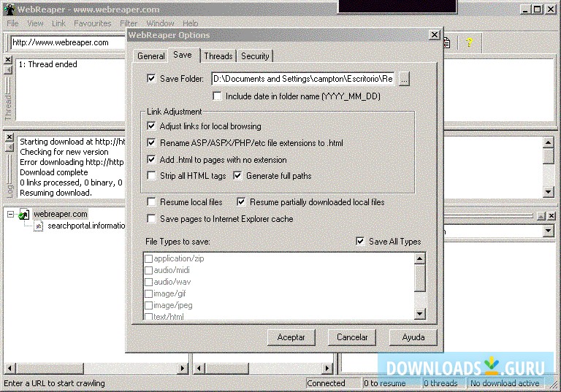561x392 pixels.
Task: Click the Aceptar button
Action: [291, 337]
